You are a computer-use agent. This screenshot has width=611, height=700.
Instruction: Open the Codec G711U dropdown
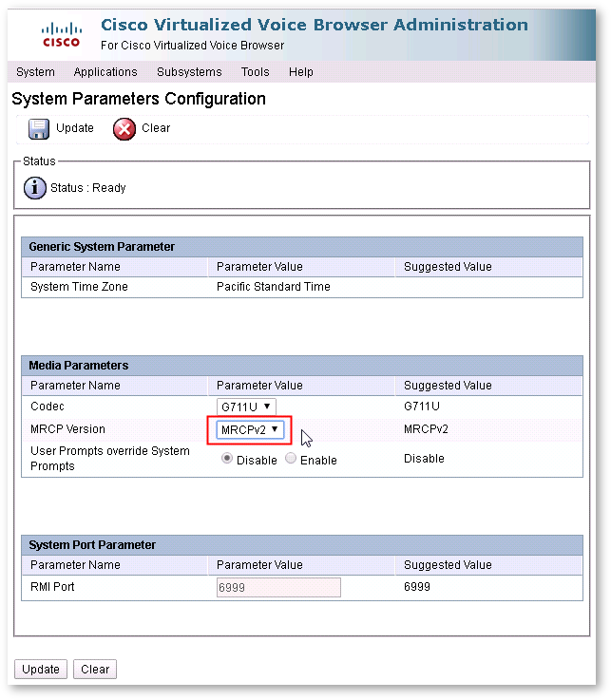click(x=246, y=407)
